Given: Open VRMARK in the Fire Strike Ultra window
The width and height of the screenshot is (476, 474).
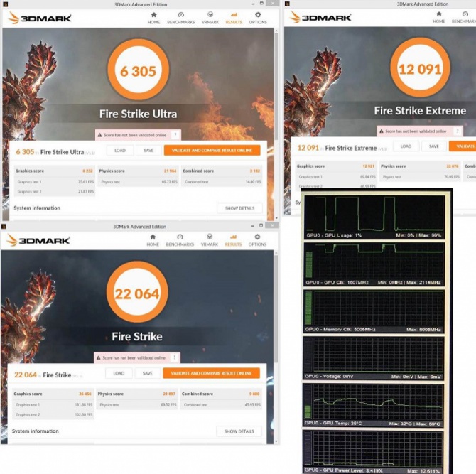Looking at the screenshot, I should (210, 18).
